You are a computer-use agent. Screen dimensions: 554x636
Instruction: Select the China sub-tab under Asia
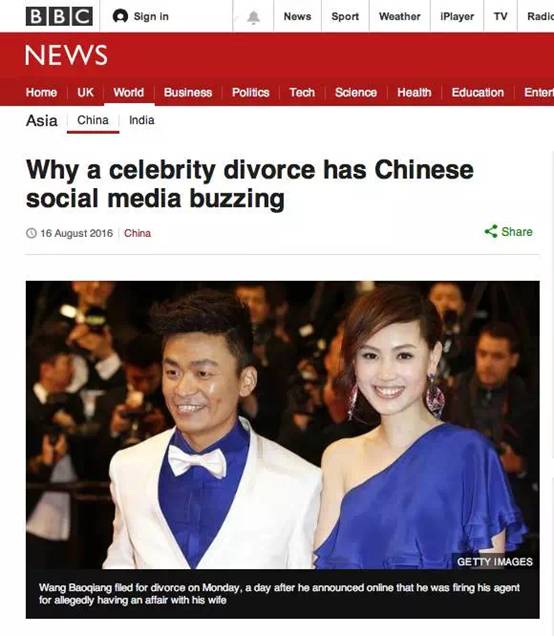[x=93, y=120]
